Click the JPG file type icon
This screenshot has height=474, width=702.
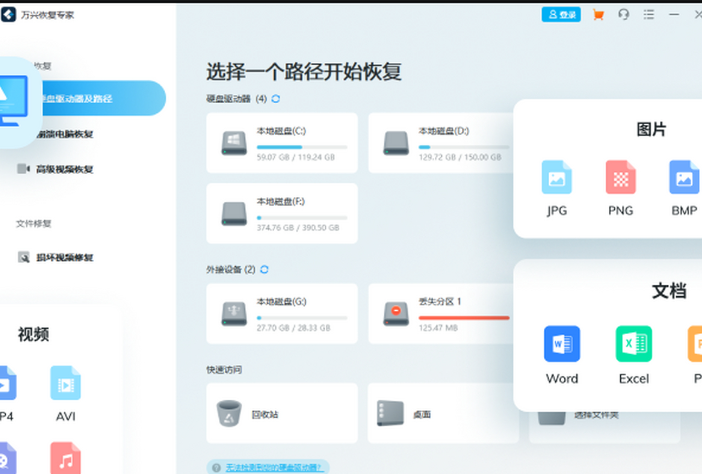coord(556,177)
